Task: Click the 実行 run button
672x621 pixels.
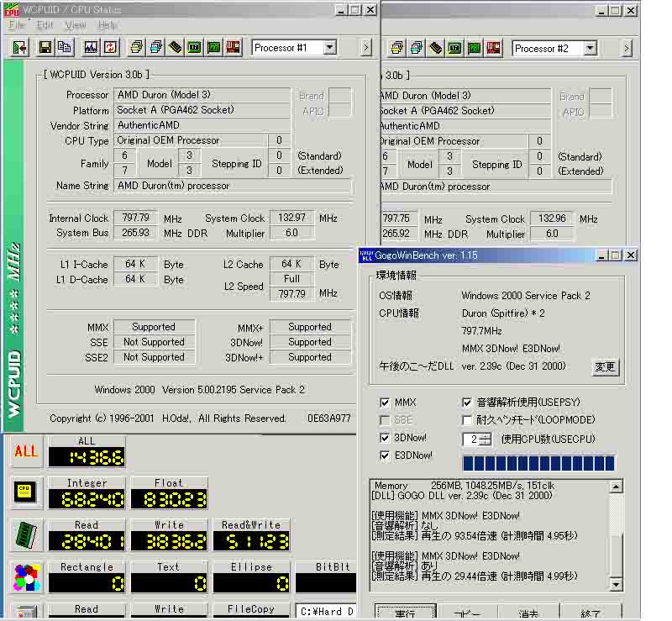Action: (x=406, y=612)
